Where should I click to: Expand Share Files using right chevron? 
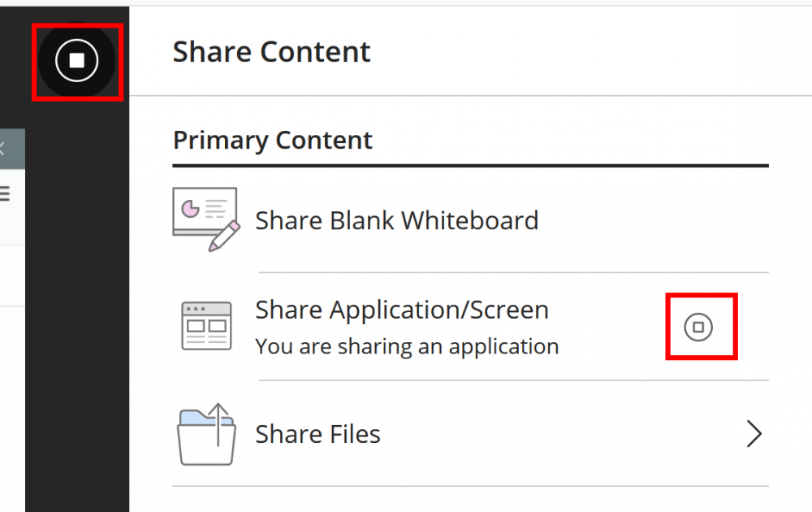point(754,435)
